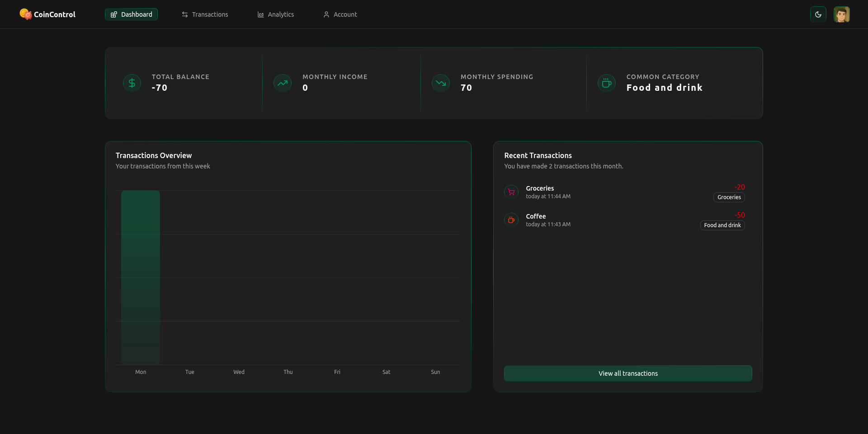Click the shopping cart icon beside Groceries
The image size is (868, 434).
[511, 192]
